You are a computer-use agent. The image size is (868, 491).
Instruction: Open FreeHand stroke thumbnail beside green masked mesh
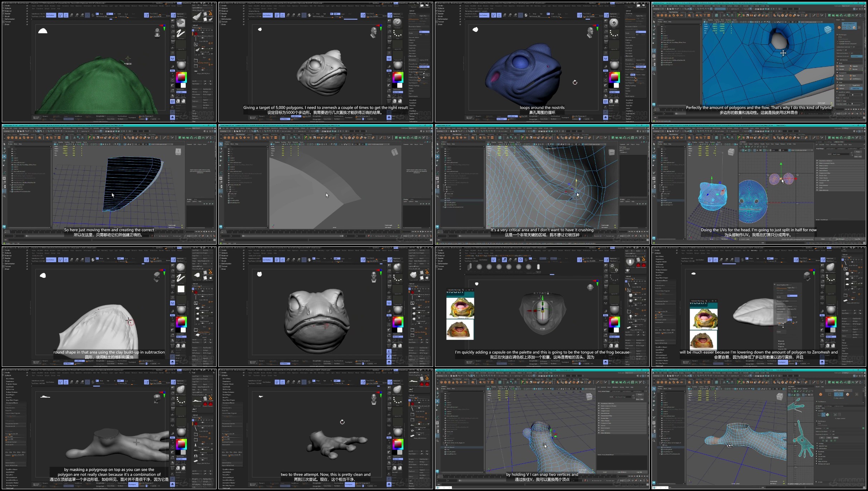(x=181, y=34)
